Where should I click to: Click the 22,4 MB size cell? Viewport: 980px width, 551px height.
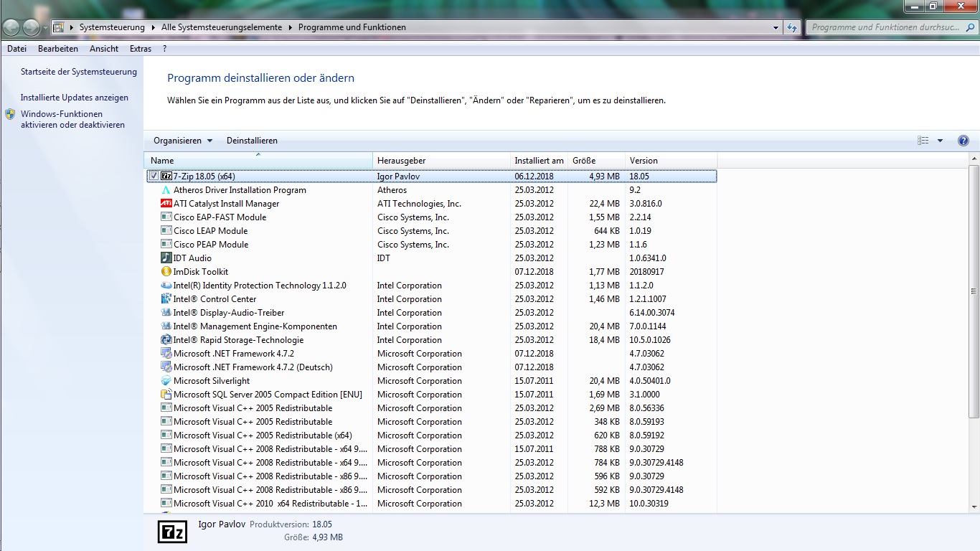tap(604, 204)
